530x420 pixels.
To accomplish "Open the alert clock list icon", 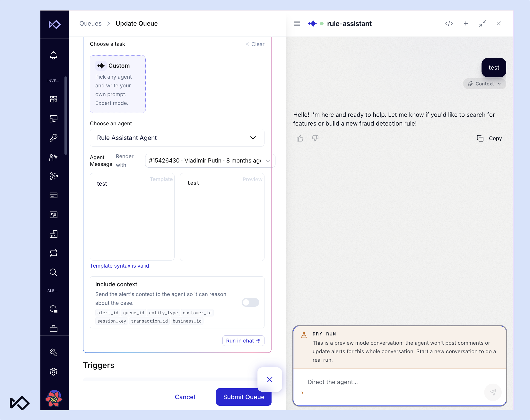I will click(x=53, y=309).
